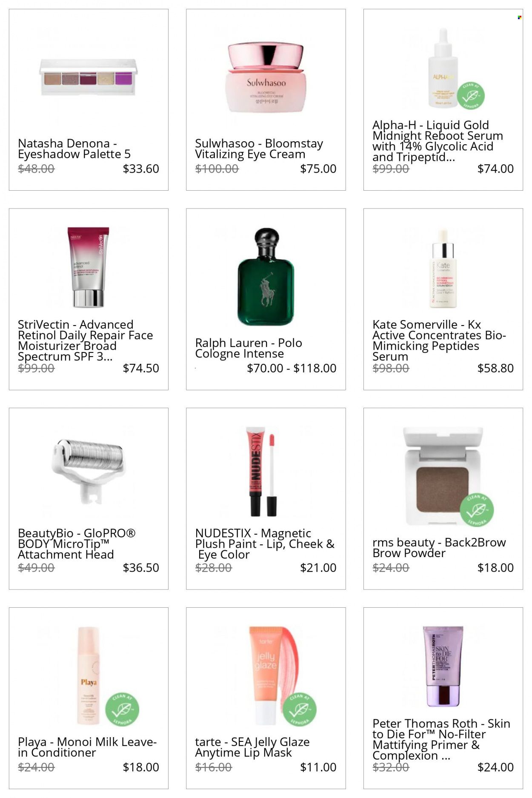
Task: Click the Clean at Sephora badge on rms beauty powder
Action: click(x=477, y=509)
